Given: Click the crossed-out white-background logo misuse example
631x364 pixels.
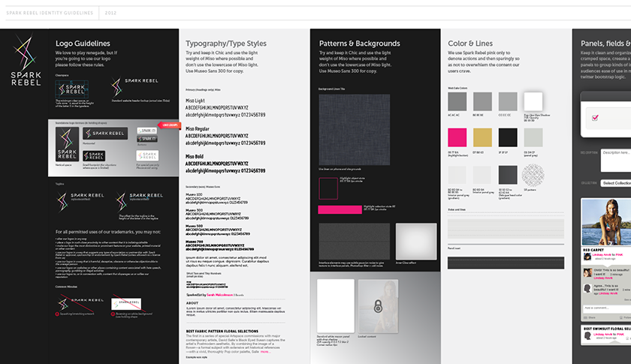Looking at the screenshot, I should pyautogui.click(x=126, y=304).
